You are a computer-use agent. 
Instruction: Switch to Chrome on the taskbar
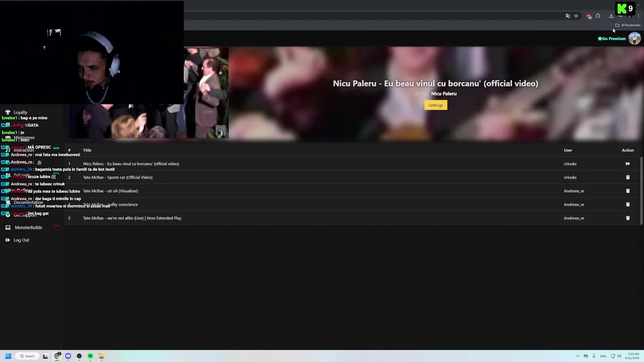tap(57, 356)
